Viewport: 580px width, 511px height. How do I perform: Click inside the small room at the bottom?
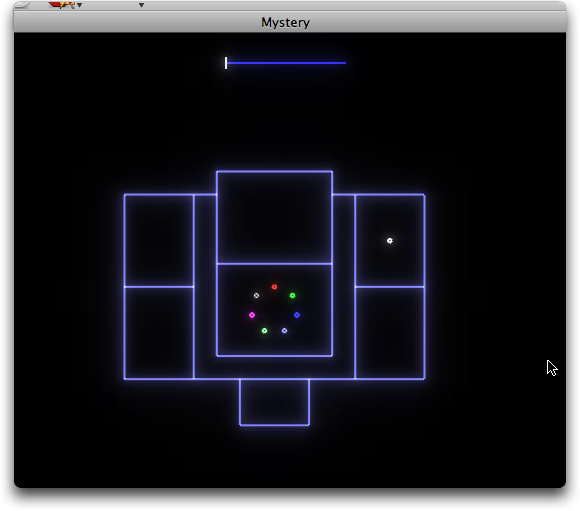pos(274,402)
